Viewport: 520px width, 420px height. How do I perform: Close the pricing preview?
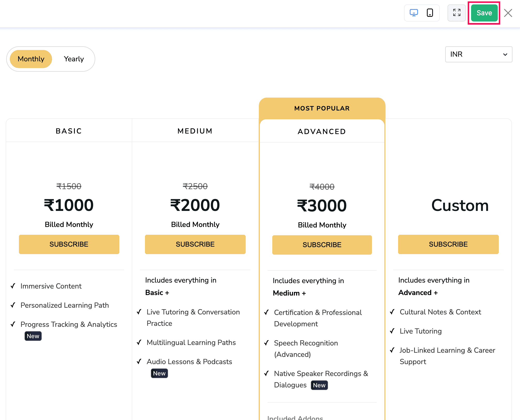pos(508,13)
